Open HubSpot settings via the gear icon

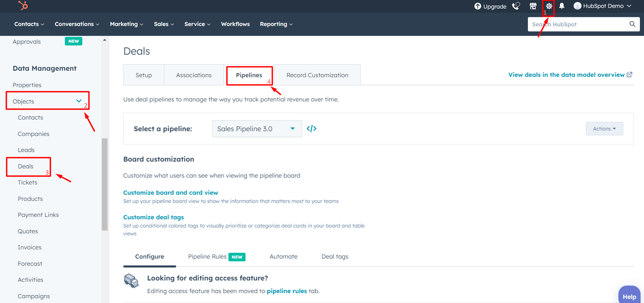548,6
